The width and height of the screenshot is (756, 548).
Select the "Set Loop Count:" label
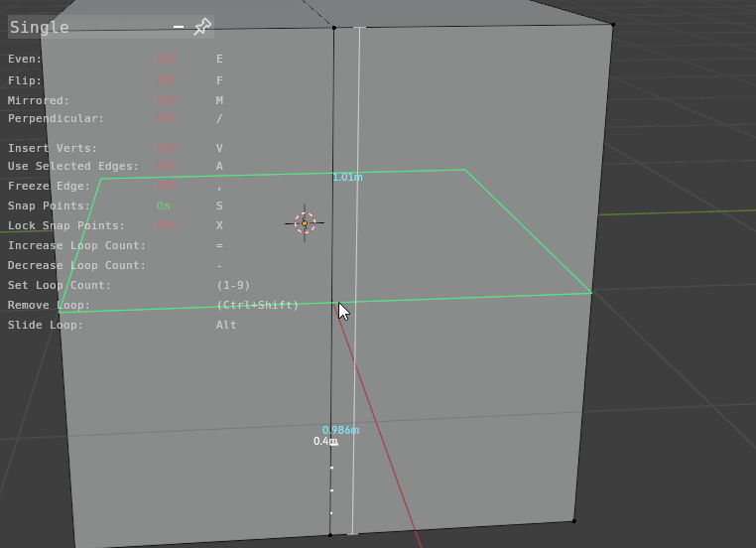pyautogui.click(x=60, y=285)
